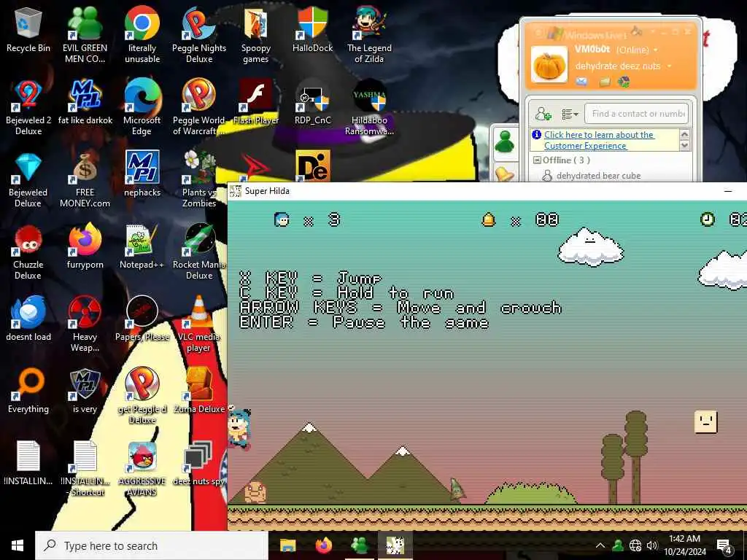Open the Windows Start menu
Image resolution: width=747 pixels, height=560 pixels.
(x=18, y=545)
